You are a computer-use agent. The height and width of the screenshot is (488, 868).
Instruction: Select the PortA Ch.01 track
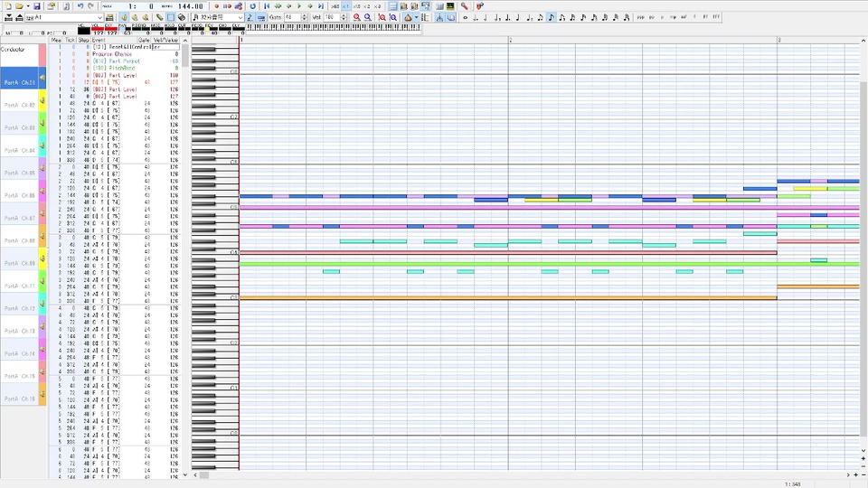[x=19, y=78]
